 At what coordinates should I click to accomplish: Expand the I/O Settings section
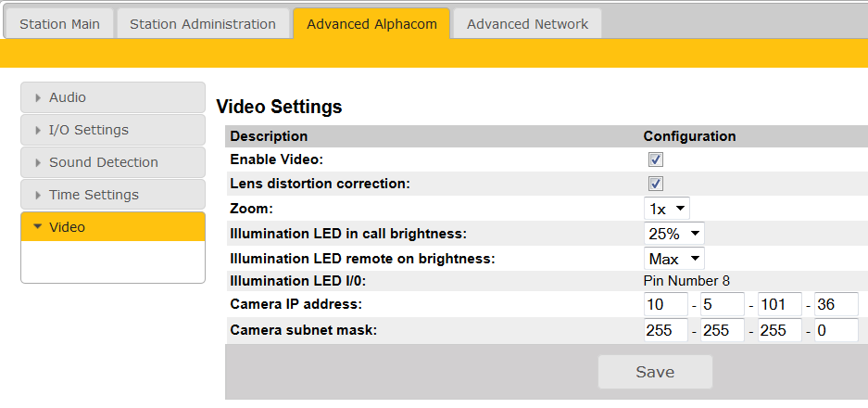[x=112, y=130]
